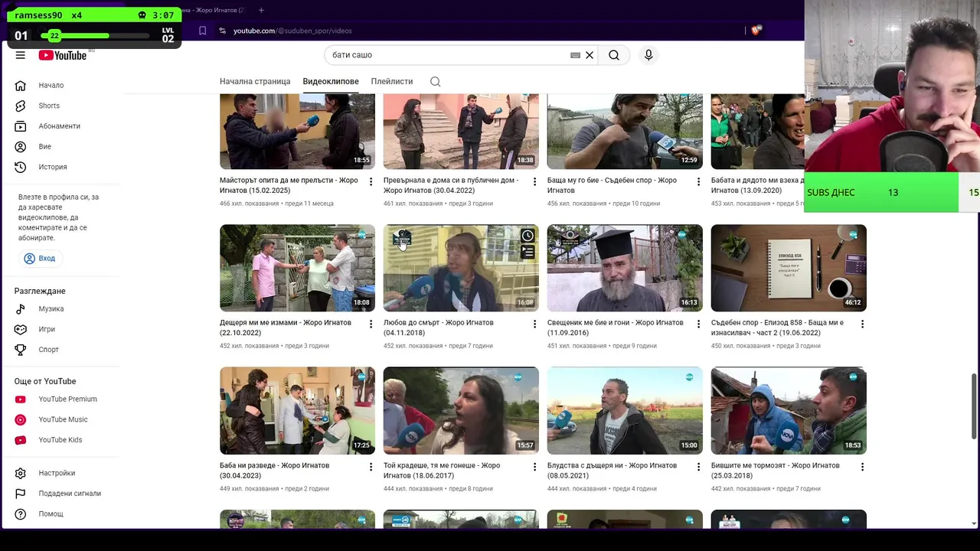Viewport: 980px width, 551px height.
Task: Bookmark this page with the bookmark icon
Action: click(x=202, y=31)
